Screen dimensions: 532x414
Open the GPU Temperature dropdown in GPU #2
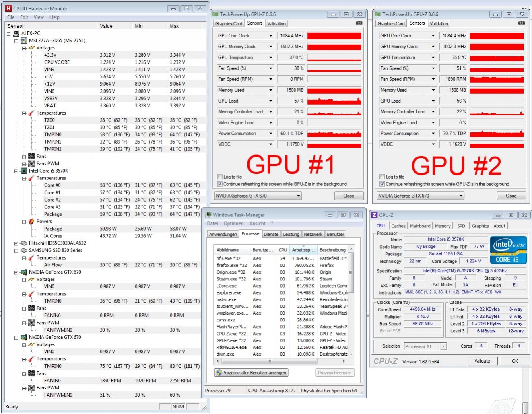(x=433, y=58)
